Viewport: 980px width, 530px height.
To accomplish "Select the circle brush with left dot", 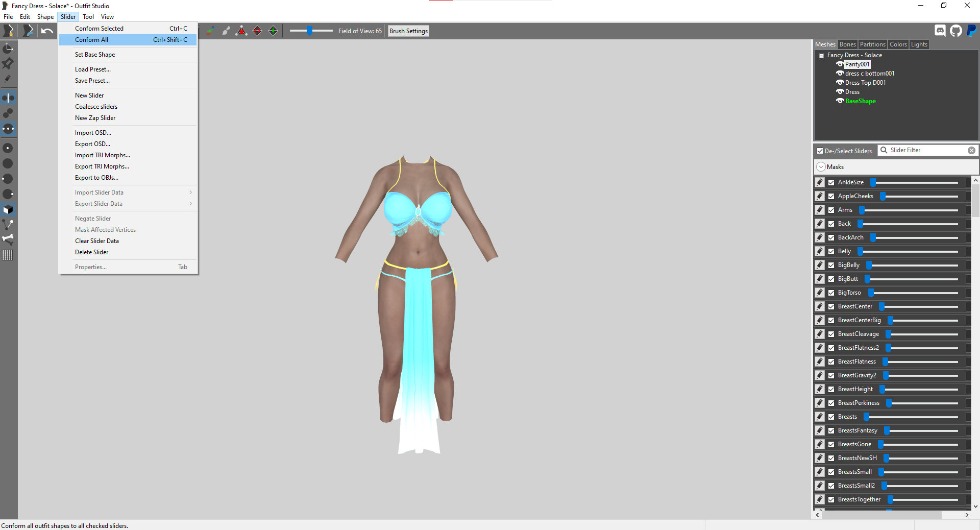I will 8,179.
